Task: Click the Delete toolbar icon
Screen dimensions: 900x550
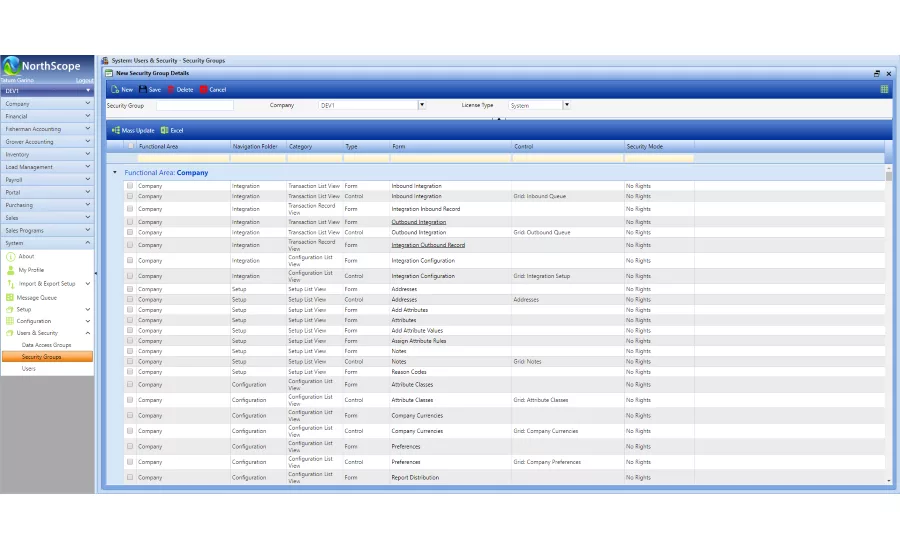Action: (170, 90)
